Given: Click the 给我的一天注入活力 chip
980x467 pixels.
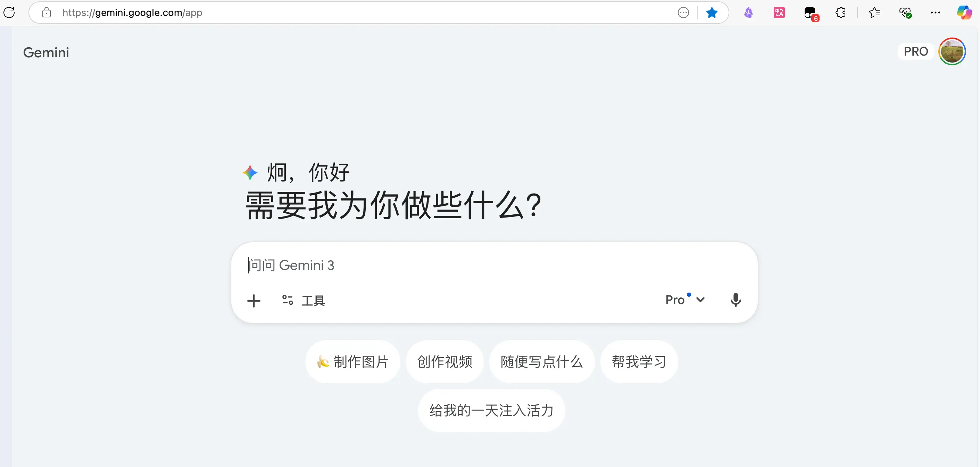Looking at the screenshot, I should pyautogui.click(x=491, y=410).
